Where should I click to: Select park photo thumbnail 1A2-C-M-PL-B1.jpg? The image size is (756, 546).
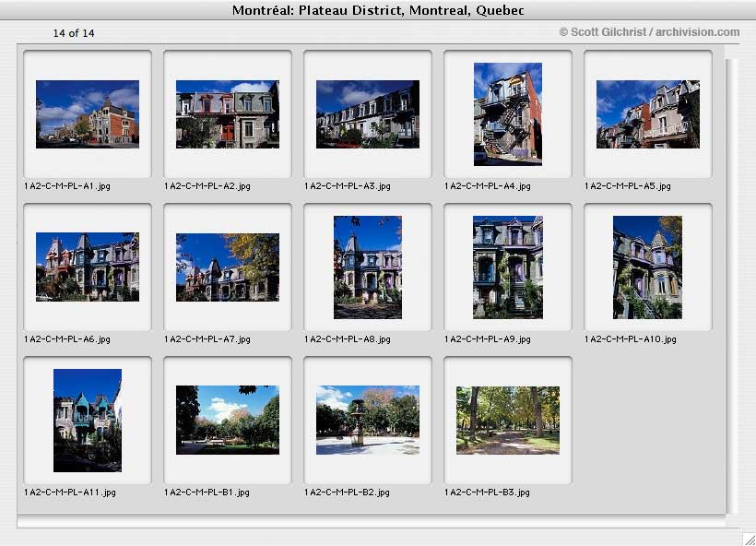[228, 421]
